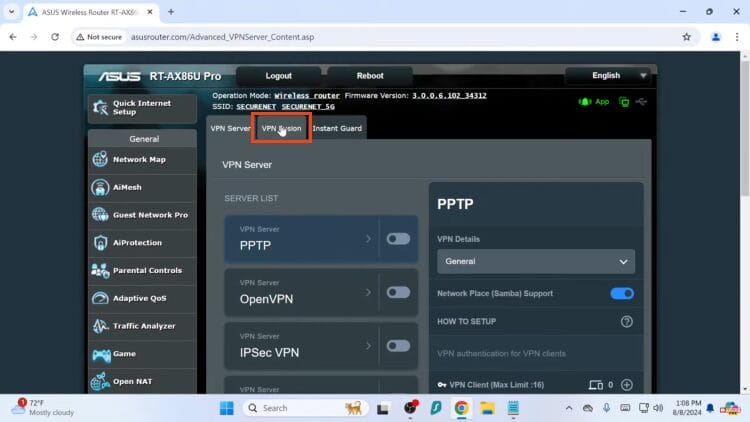The width and height of the screenshot is (750, 422).
Task: Open weather widget on taskbar
Action: pyautogui.click(x=43, y=408)
